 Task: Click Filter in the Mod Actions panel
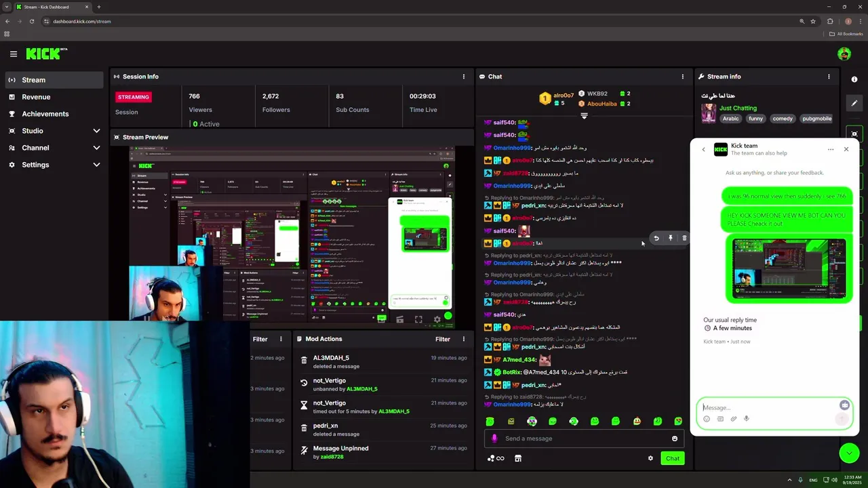click(x=443, y=339)
